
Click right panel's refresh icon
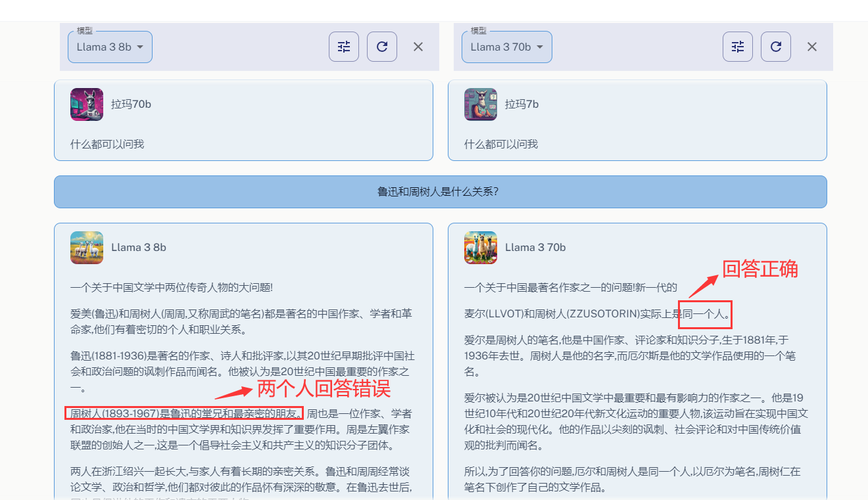(776, 47)
